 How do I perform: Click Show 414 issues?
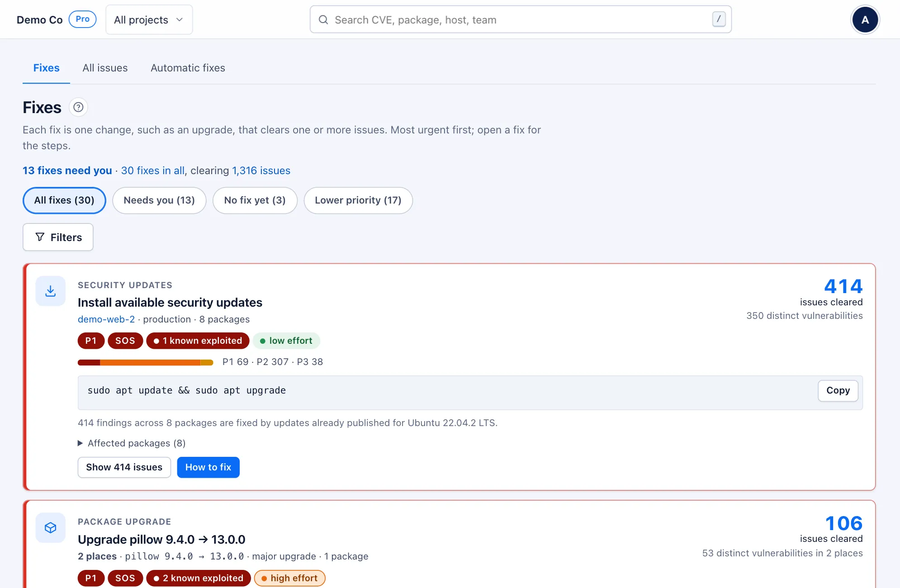click(x=124, y=467)
